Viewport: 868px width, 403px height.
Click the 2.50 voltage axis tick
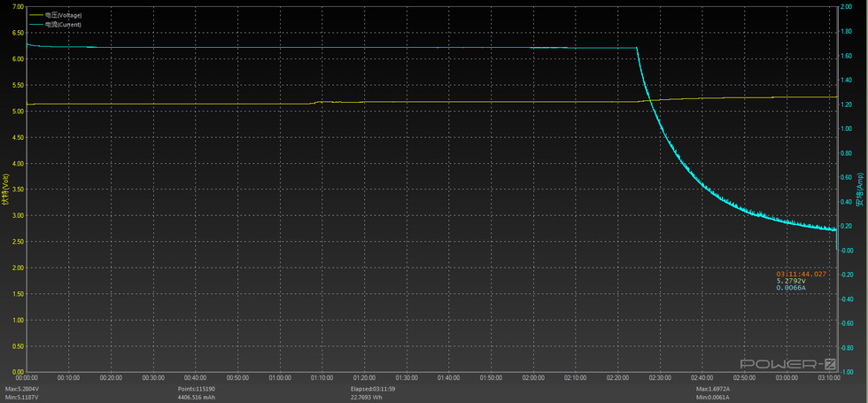coord(18,242)
